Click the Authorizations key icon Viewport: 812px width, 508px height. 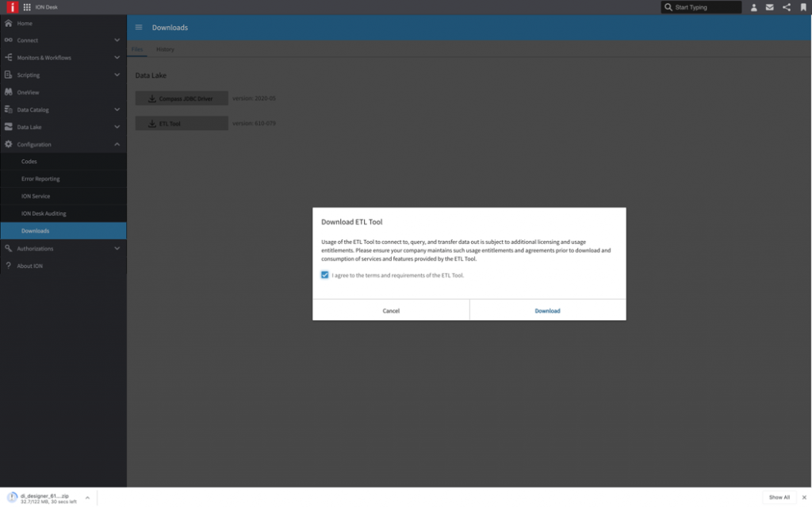[x=8, y=248]
